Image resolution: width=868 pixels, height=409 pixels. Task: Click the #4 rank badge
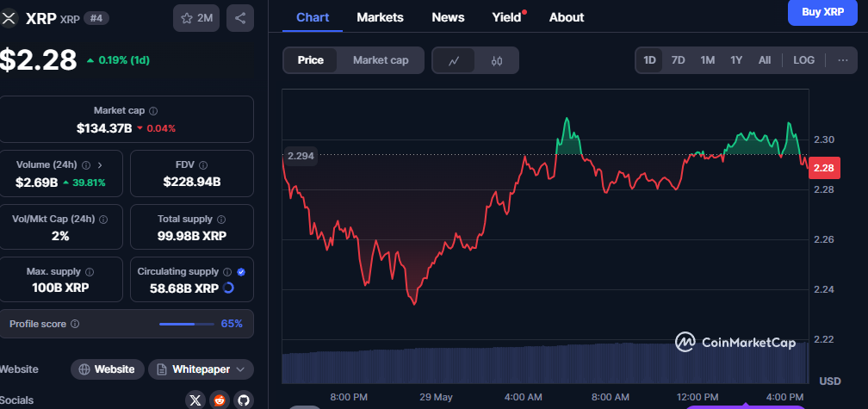coord(96,18)
